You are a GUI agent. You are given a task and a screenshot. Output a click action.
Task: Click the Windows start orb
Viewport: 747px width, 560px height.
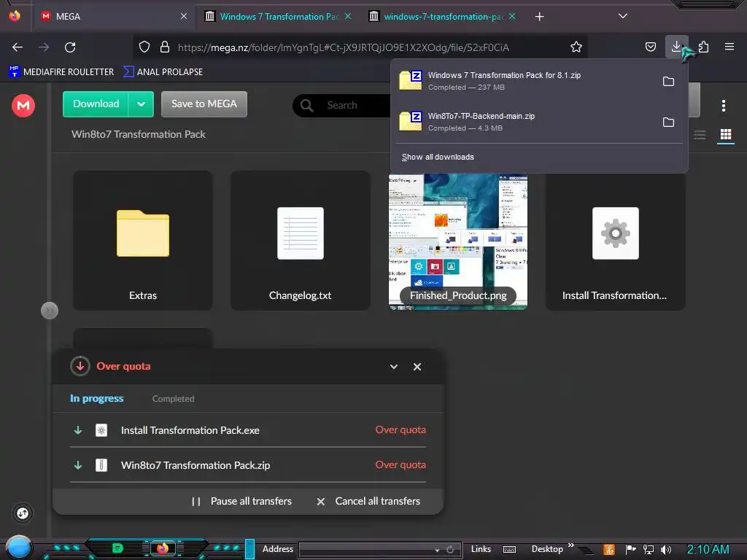point(19,547)
